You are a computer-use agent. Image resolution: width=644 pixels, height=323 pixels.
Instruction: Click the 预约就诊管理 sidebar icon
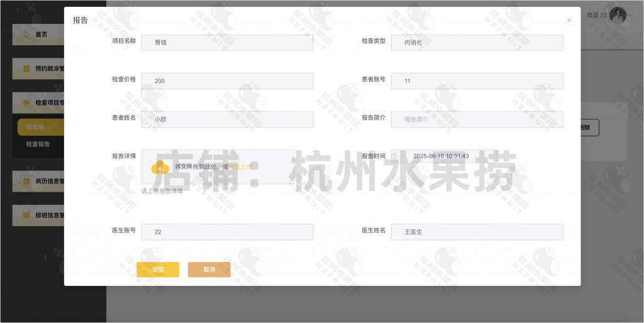click(x=26, y=68)
